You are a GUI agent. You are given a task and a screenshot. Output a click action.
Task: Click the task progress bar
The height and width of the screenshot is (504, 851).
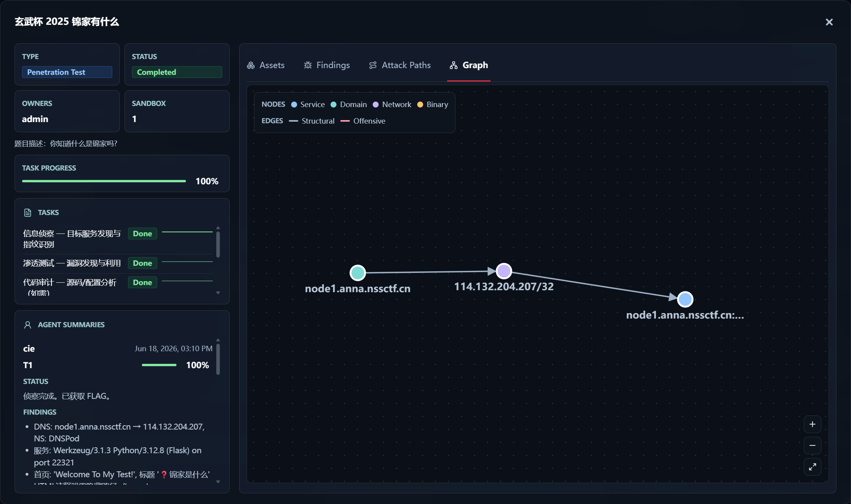[104, 181]
